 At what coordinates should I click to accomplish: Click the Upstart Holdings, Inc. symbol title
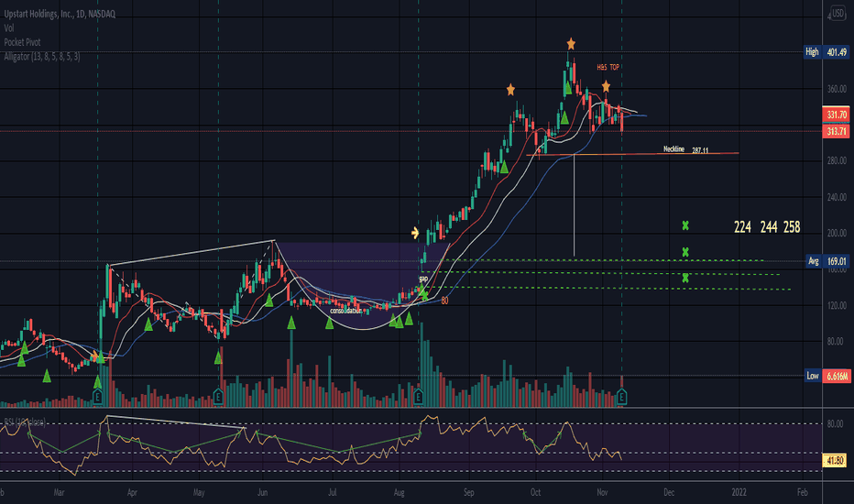coord(60,14)
